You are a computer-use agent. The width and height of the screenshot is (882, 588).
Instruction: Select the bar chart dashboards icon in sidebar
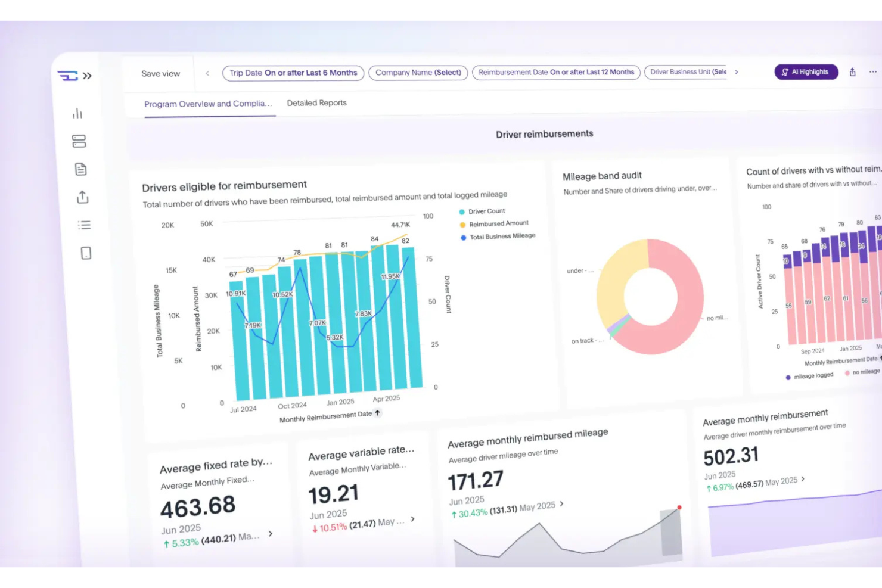[x=78, y=113]
